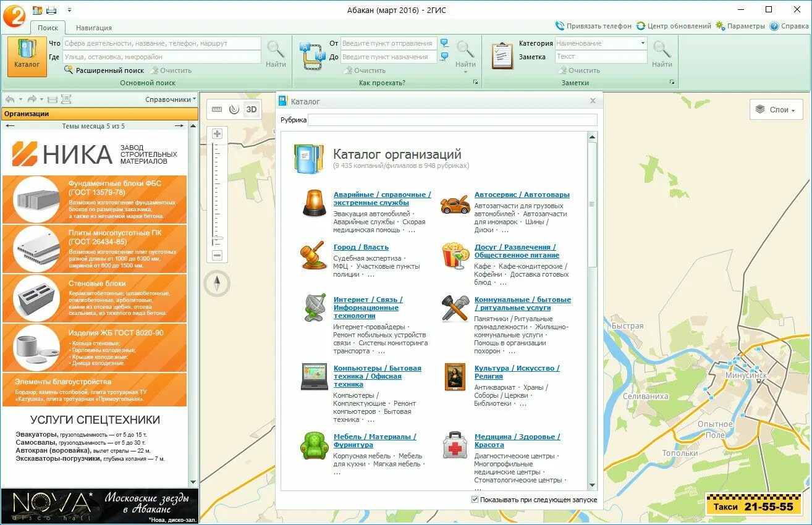The image size is (812, 525).
Task: Click the map compass icon
Action: (x=217, y=283)
